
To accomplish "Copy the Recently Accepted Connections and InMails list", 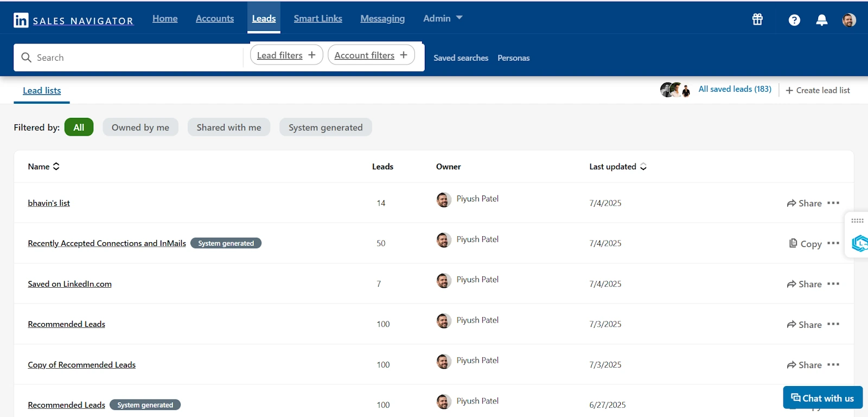I will pyautogui.click(x=806, y=243).
